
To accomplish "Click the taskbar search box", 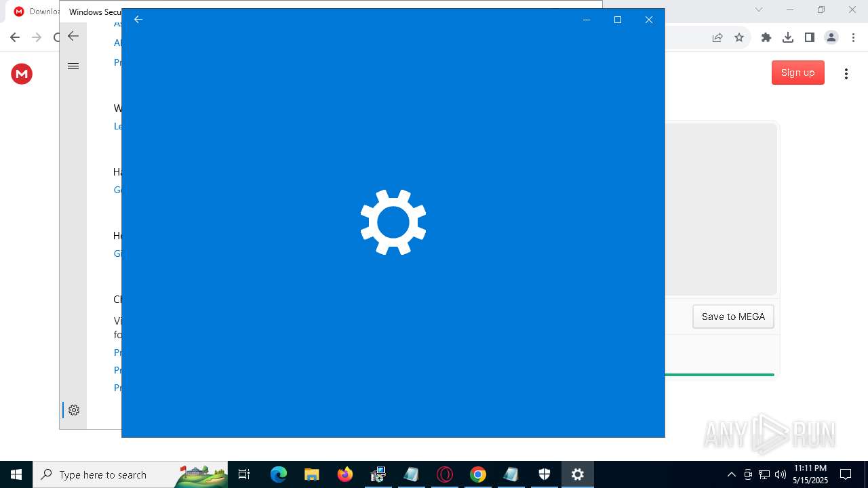I will click(x=130, y=474).
